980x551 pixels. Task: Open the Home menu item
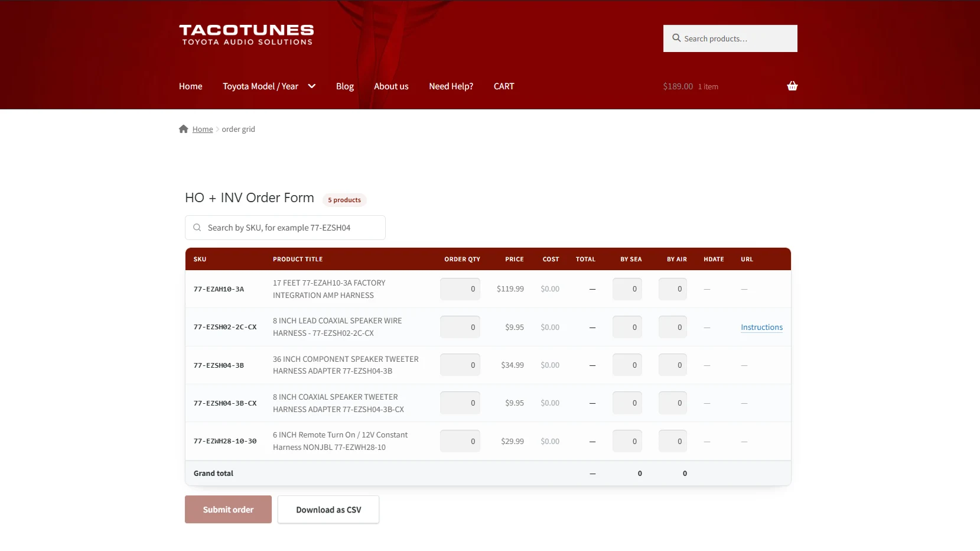click(x=191, y=86)
